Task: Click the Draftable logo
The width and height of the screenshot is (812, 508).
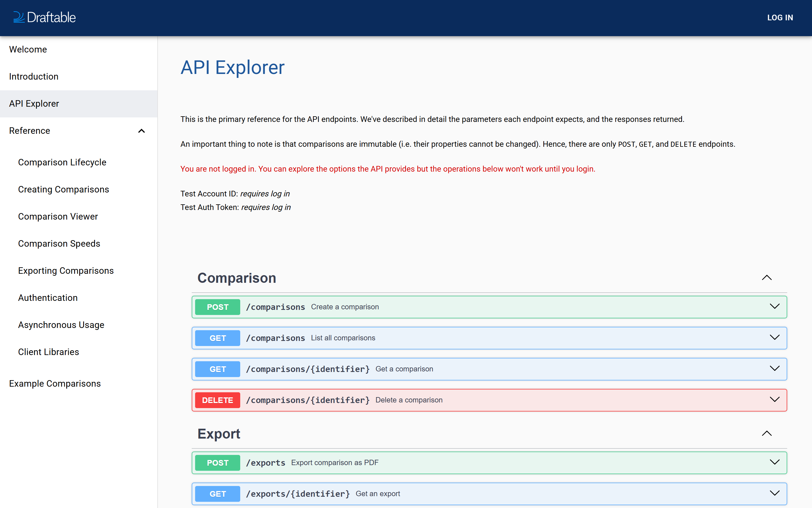Action: 44,17
